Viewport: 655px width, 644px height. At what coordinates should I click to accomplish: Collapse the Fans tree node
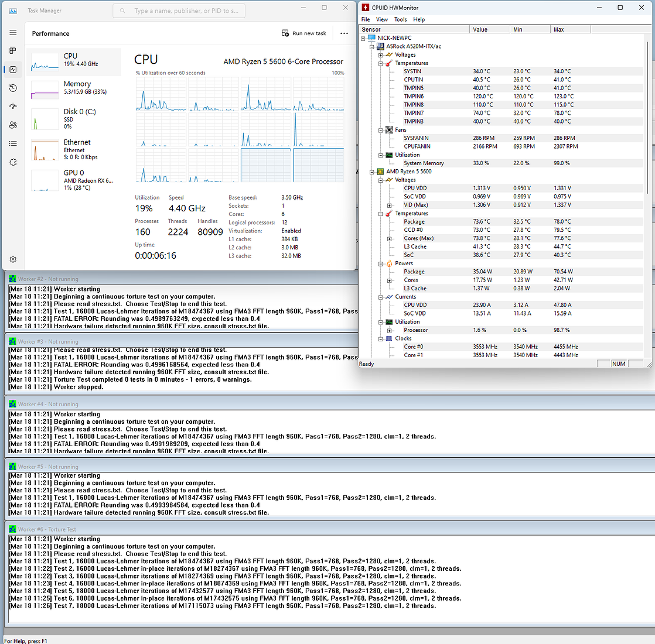[380, 130]
